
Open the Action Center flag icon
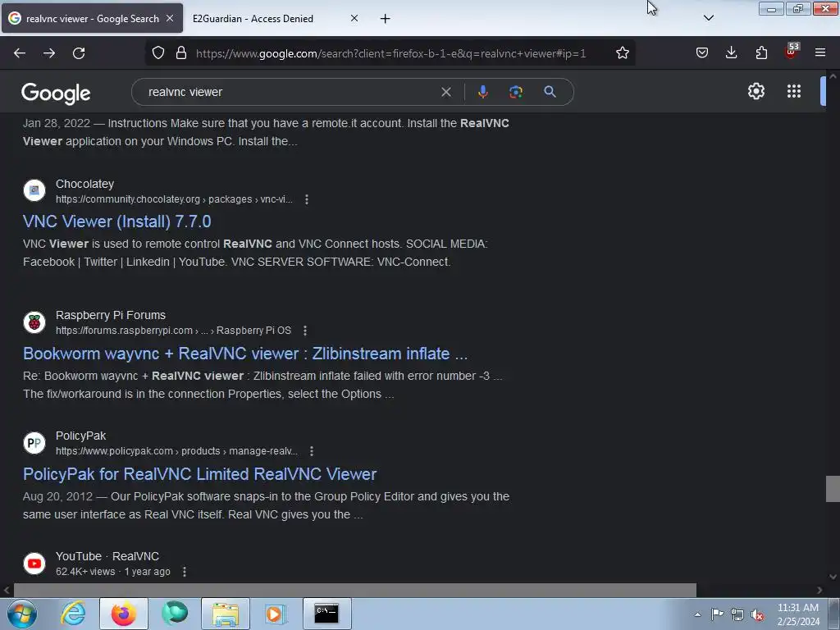(x=717, y=614)
